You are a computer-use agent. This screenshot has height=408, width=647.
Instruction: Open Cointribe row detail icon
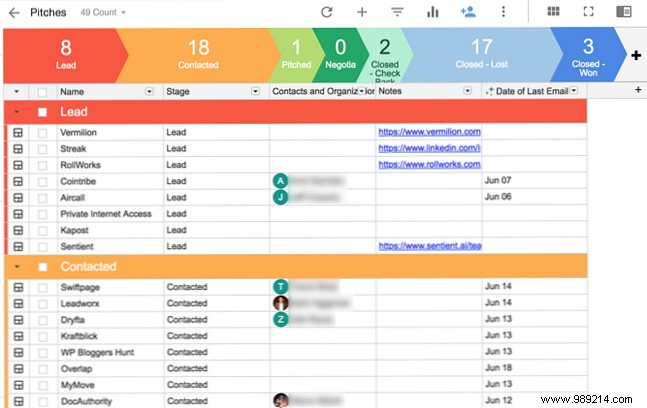(18, 181)
